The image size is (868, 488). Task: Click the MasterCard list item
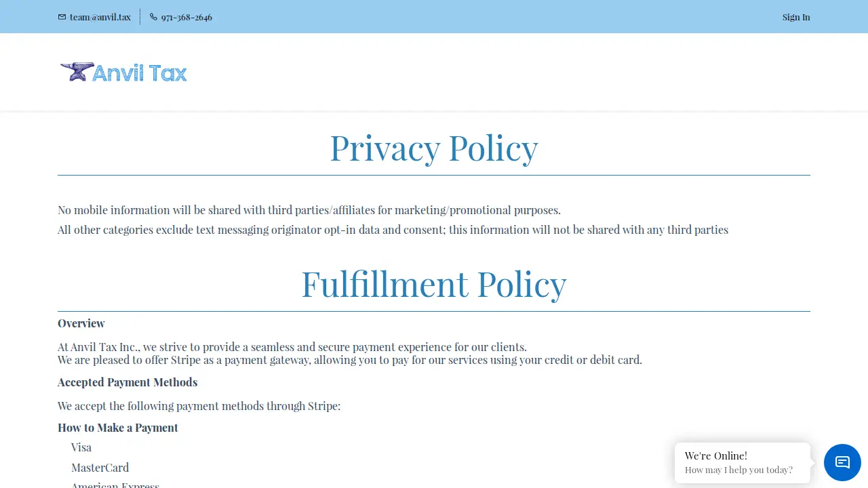tap(100, 468)
